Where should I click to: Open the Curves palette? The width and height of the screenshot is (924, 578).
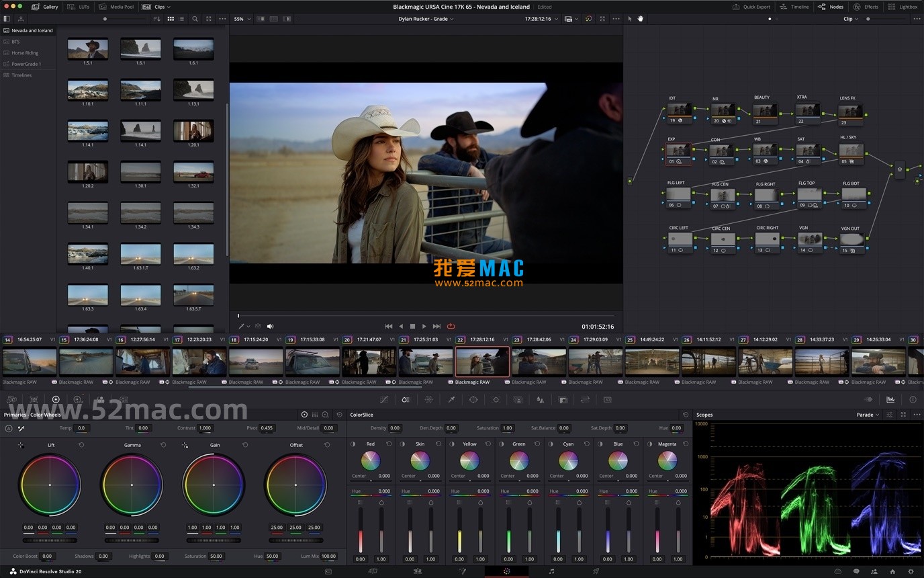pyautogui.click(x=384, y=399)
